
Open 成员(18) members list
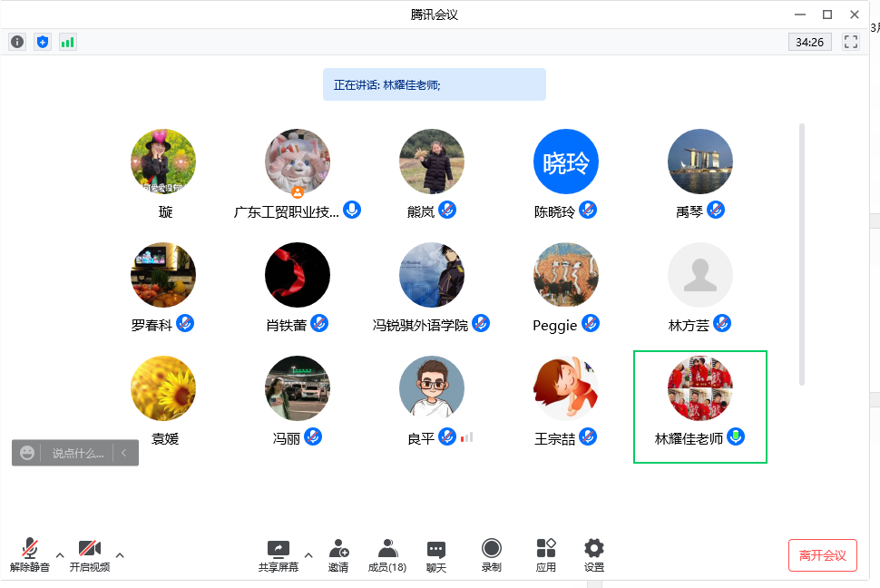pos(387,554)
